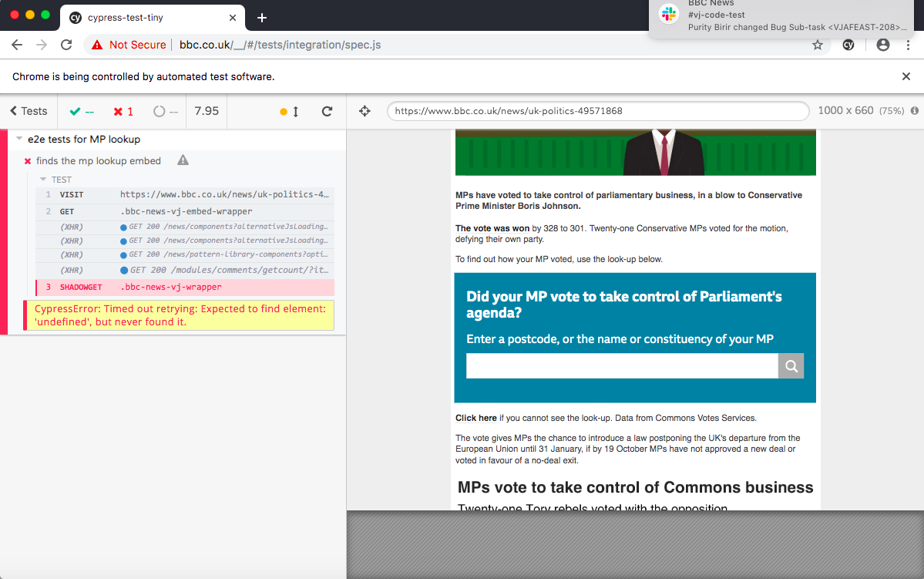Click the CypressError timed out message
The height and width of the screenshot is (579, 924).
point(179,315)
